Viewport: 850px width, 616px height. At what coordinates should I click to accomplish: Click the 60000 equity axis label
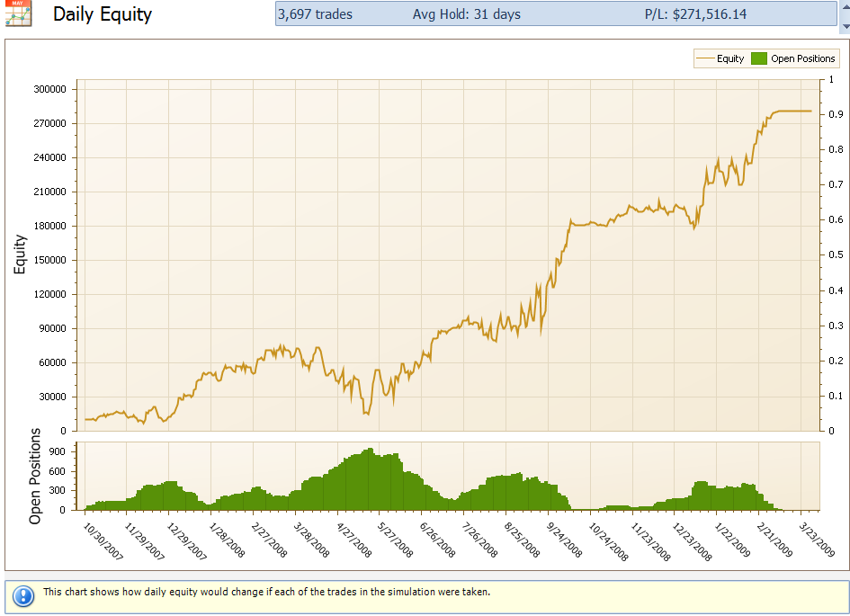point(52,362)
